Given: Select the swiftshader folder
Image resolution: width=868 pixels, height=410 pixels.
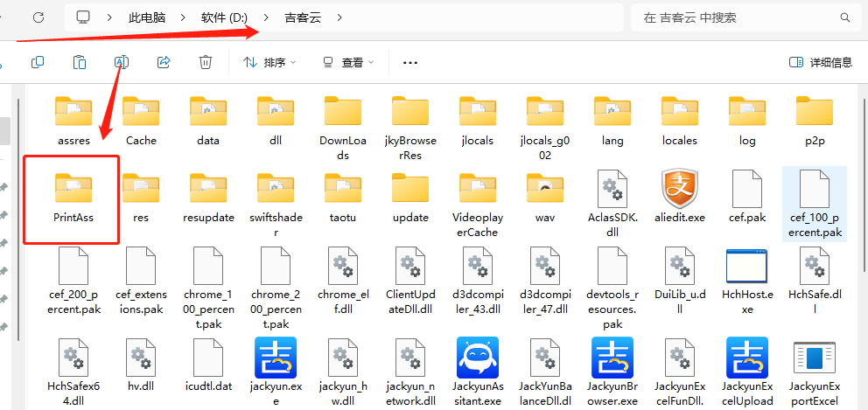Looking at the screenshot, I should coord(276,205).
